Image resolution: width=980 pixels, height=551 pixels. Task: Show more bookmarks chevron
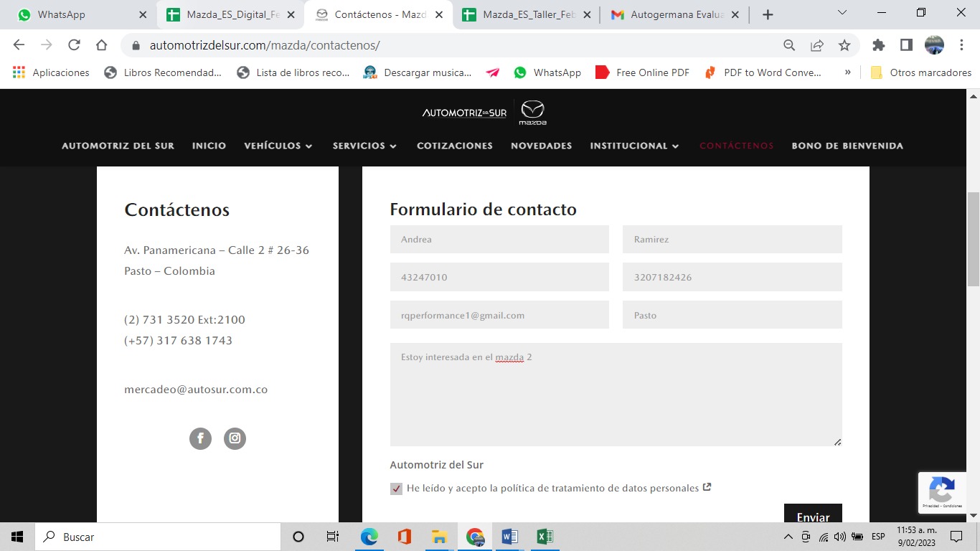(848, 72)
